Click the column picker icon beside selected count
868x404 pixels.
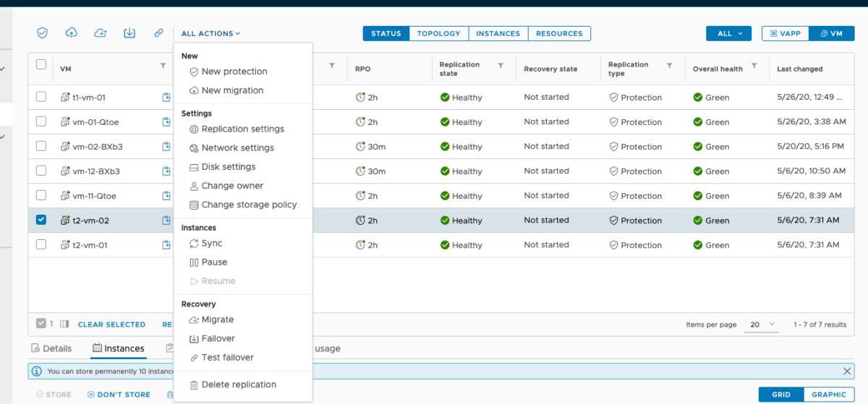[64, 325]
